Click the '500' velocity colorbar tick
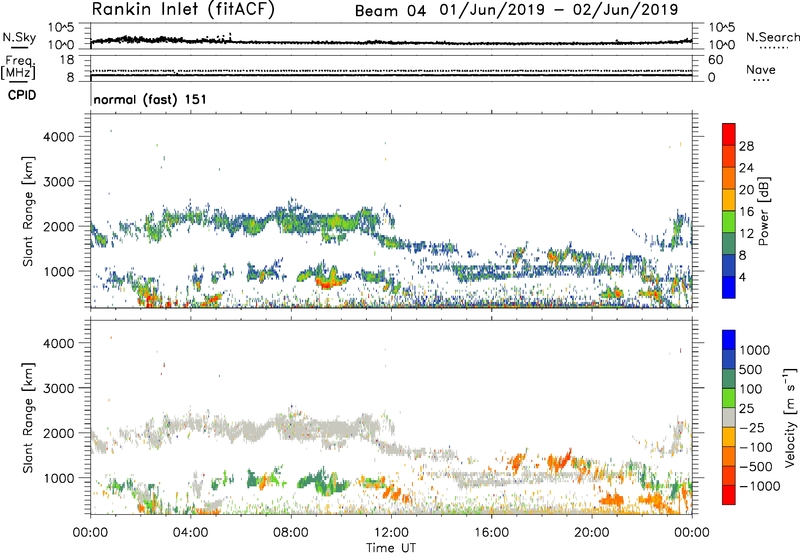 point(751,370)
